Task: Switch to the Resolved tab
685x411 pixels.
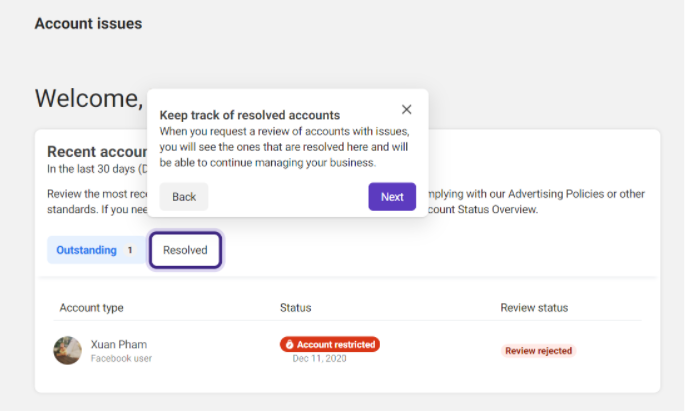Action: [185, 250]
